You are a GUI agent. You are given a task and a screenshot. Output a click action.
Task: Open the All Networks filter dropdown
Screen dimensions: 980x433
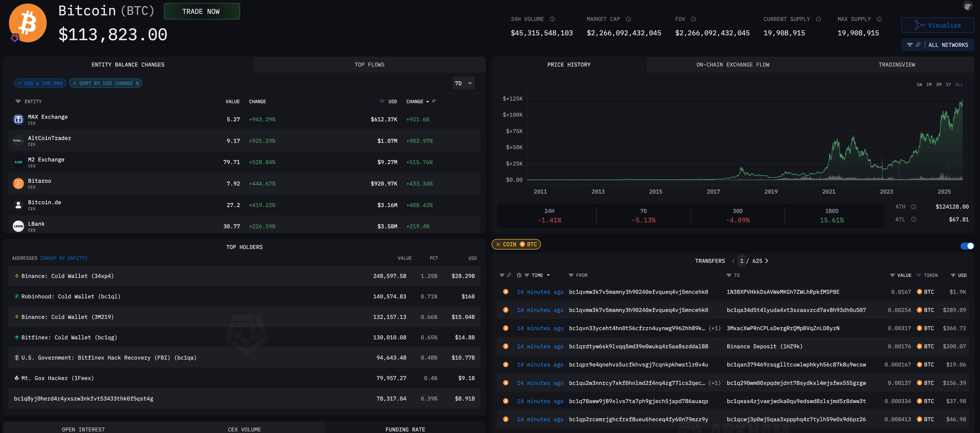click(x=937, y=45)
